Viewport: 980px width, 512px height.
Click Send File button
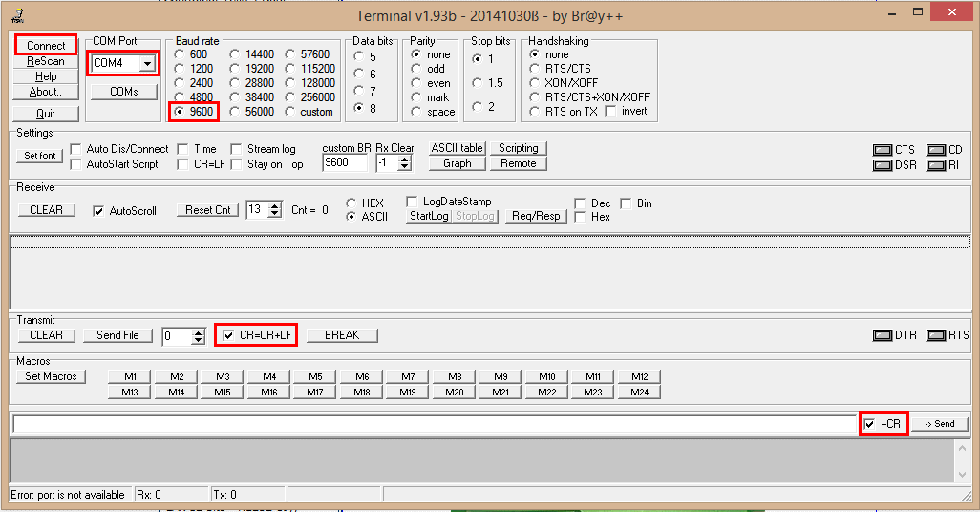coord(117,335)
